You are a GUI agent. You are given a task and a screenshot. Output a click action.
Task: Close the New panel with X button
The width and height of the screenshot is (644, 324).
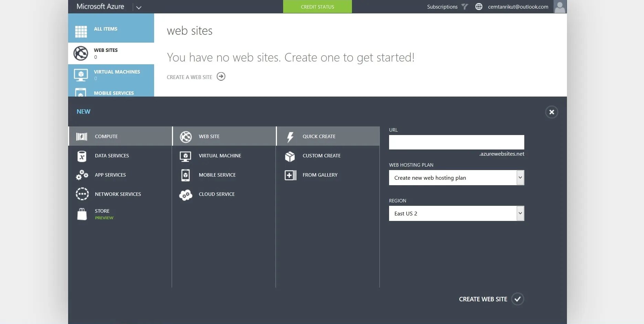pos(551,112)
